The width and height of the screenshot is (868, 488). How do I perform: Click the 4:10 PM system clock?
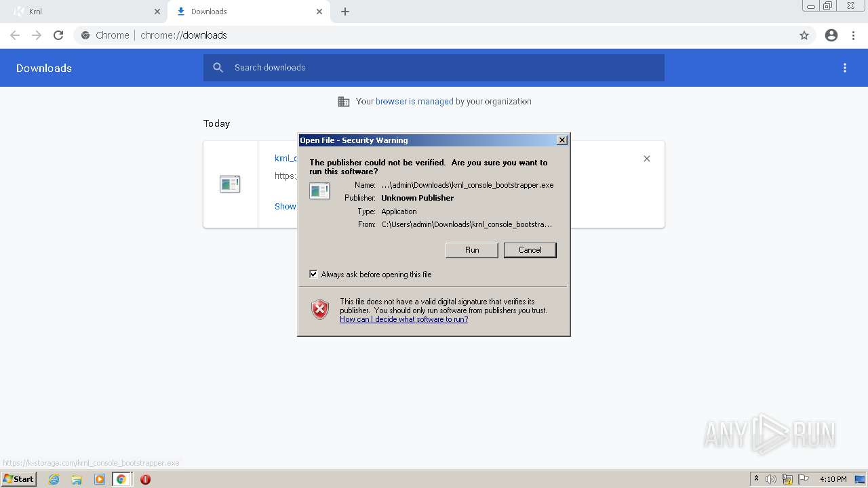tap(833, 479)
